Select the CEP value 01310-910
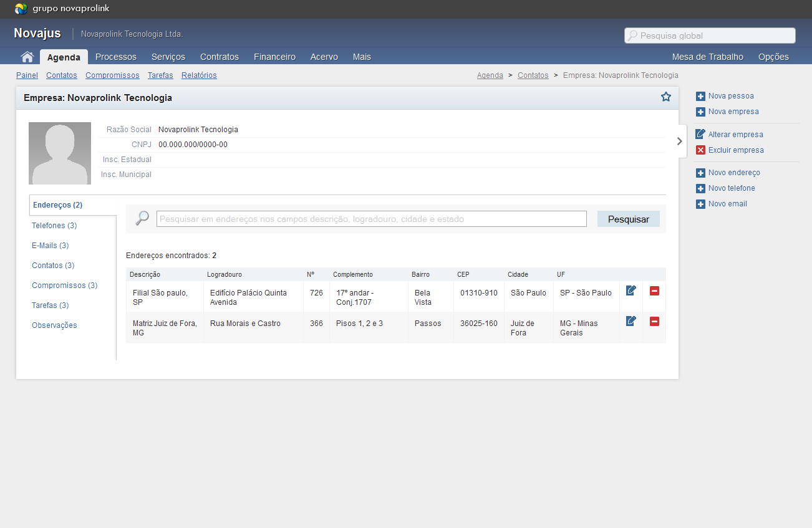The width and height of the screenshot is (812, 528). point(479,293)
